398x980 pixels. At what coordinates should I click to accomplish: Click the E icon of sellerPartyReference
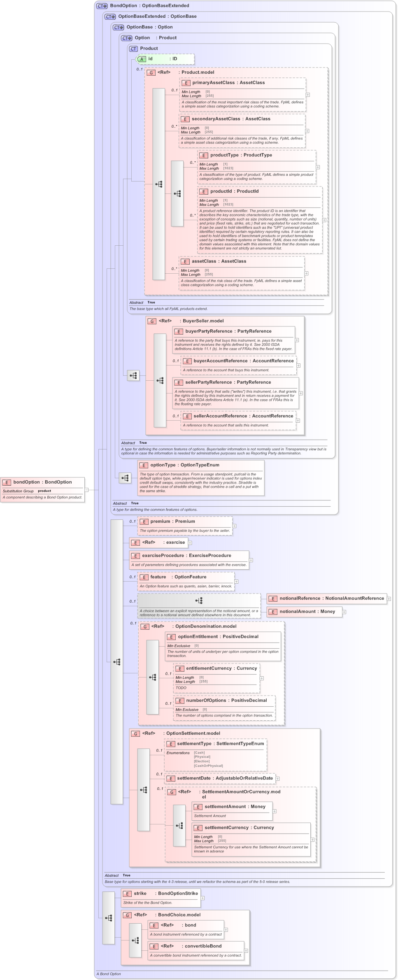click(179, 383)
